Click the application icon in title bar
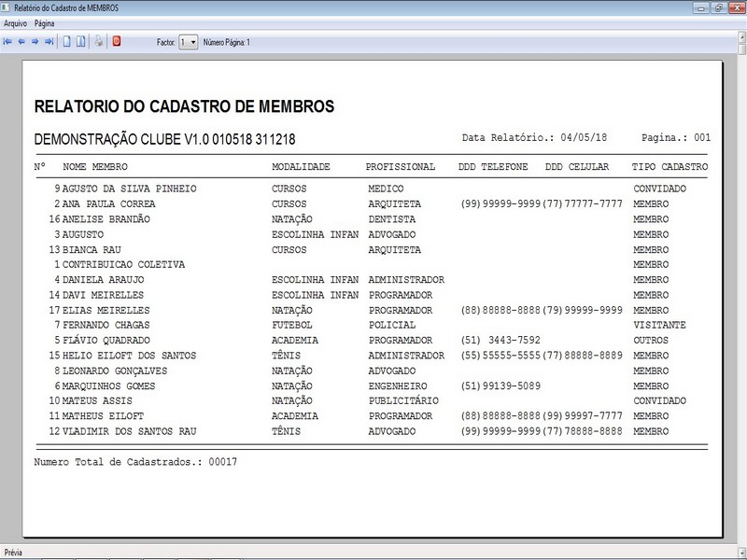Viewport: 747px width, 560px height. (x=6, y=7)
